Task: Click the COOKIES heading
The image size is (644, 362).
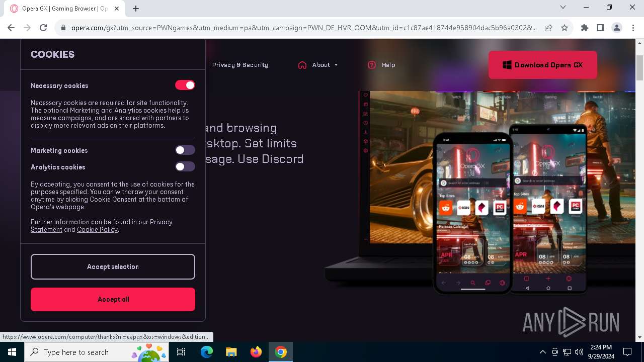Action: (x=53, y=54)
